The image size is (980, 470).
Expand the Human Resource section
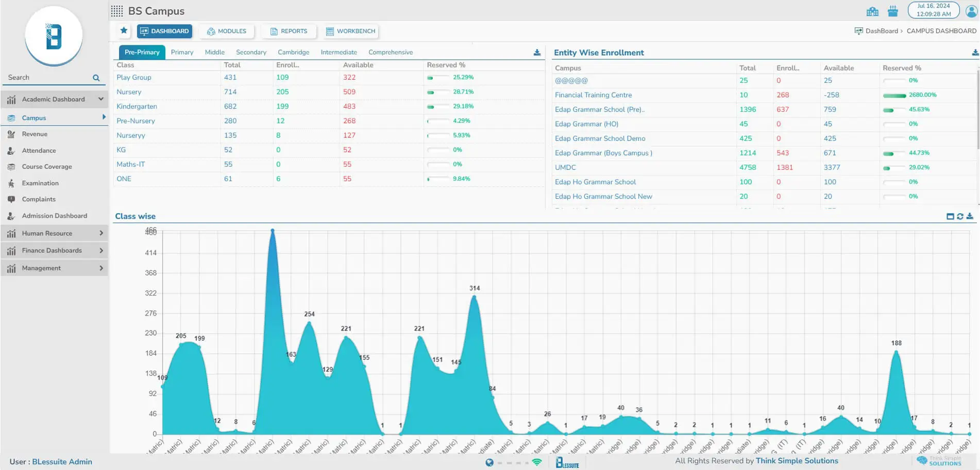click(101, 233)
